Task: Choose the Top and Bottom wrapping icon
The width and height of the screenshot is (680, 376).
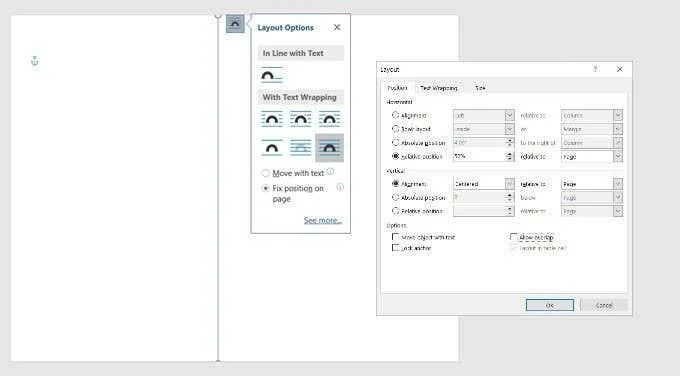Action: pyautogui.click(x=272, y=148)
